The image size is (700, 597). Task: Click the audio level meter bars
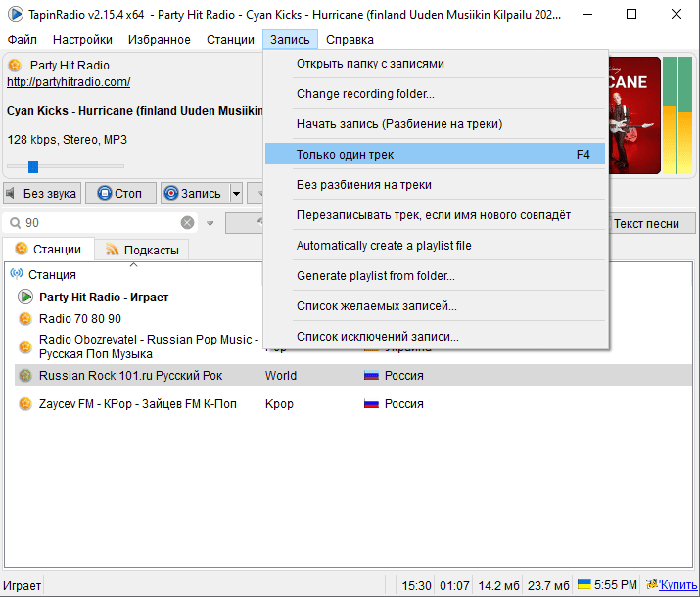tap(677, 115)
